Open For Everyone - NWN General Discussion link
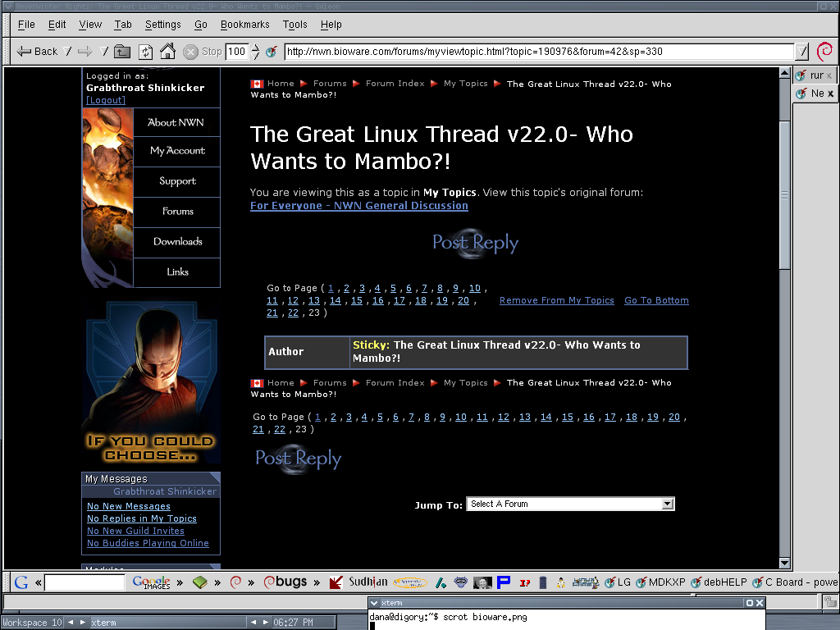Screen dimensions: 840x630 (x=359, y=206)
